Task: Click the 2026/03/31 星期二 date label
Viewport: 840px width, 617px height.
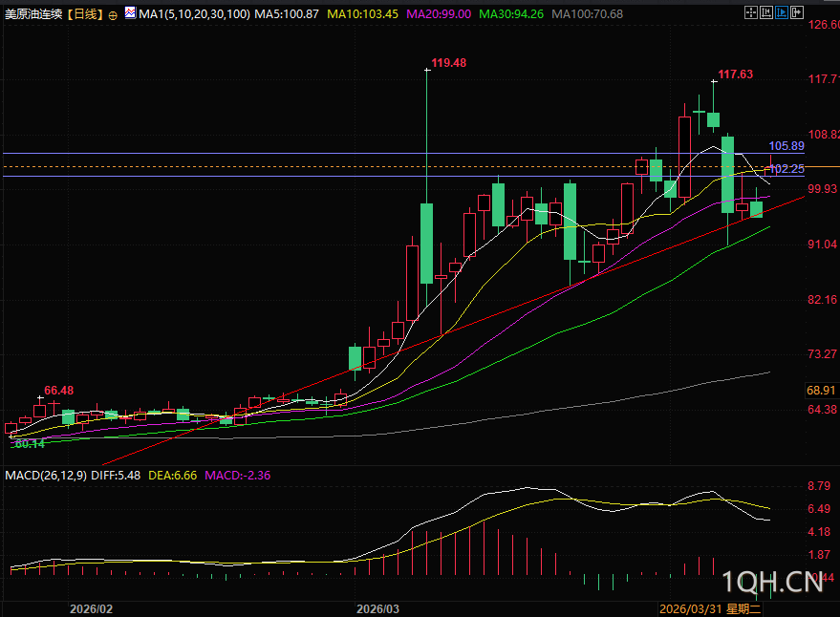Action: [x=710, y=609]
